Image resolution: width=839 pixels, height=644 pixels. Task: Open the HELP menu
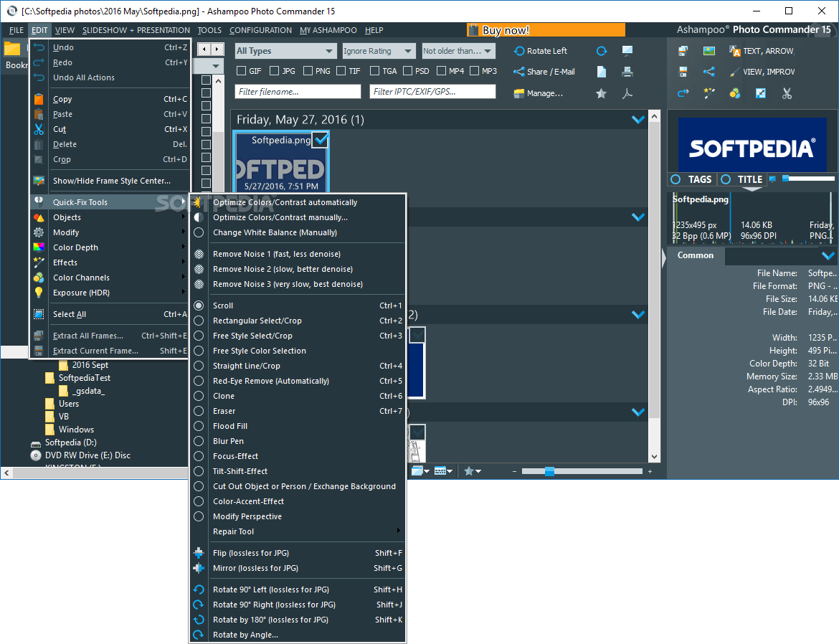click(374, 30)
